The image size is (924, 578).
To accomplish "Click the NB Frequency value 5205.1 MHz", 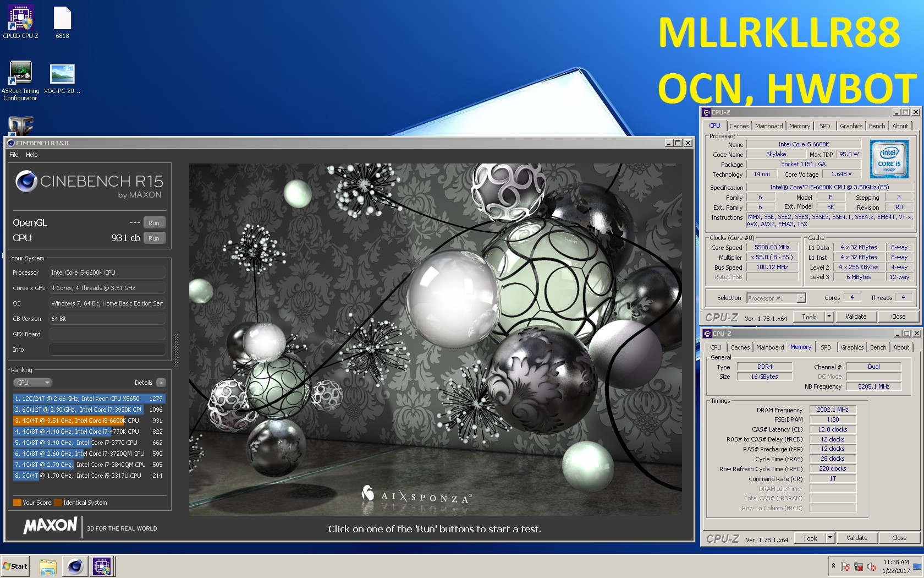I will [x=873, y=386].
